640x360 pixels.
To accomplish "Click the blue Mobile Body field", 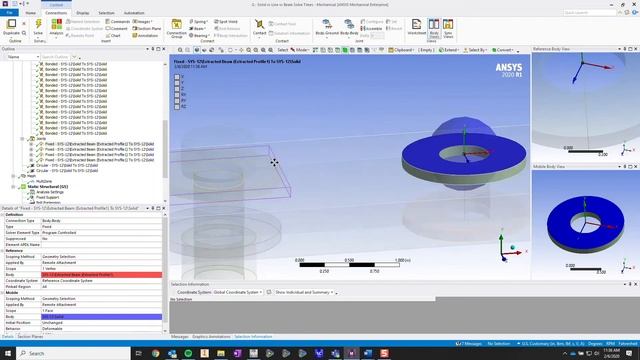I will (x=102, y=317).
